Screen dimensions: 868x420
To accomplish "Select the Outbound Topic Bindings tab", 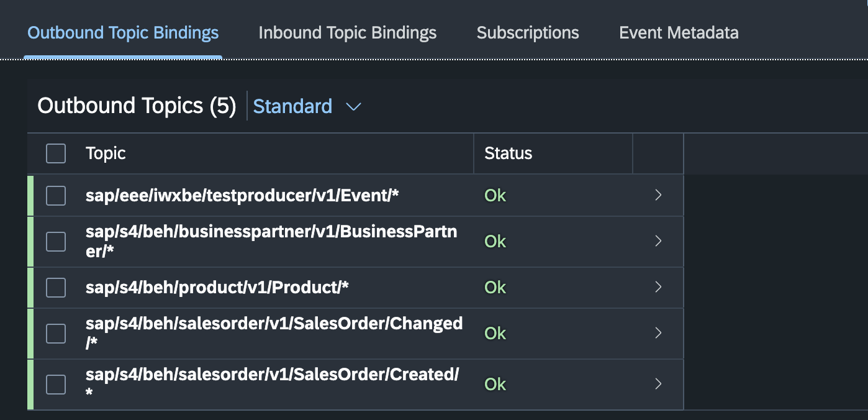I will pos(123,33).
